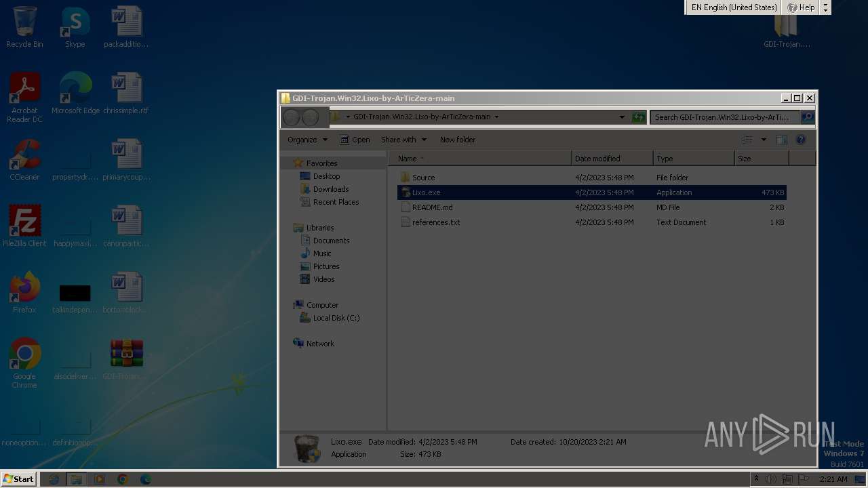The image size is (868, 488).
Task: Launch FileZilla Client desktop shortcut
Action: point(24,227)
